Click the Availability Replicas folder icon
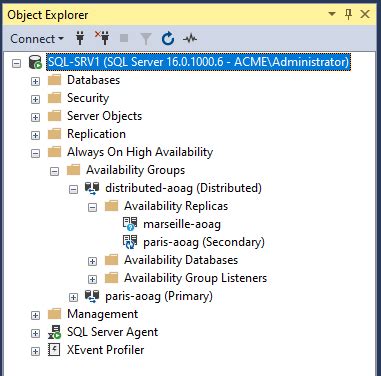 [x=111, y=206]
